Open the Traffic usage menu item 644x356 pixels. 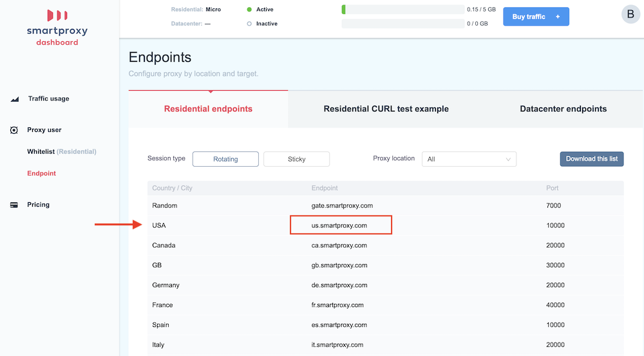pos(48,99)
